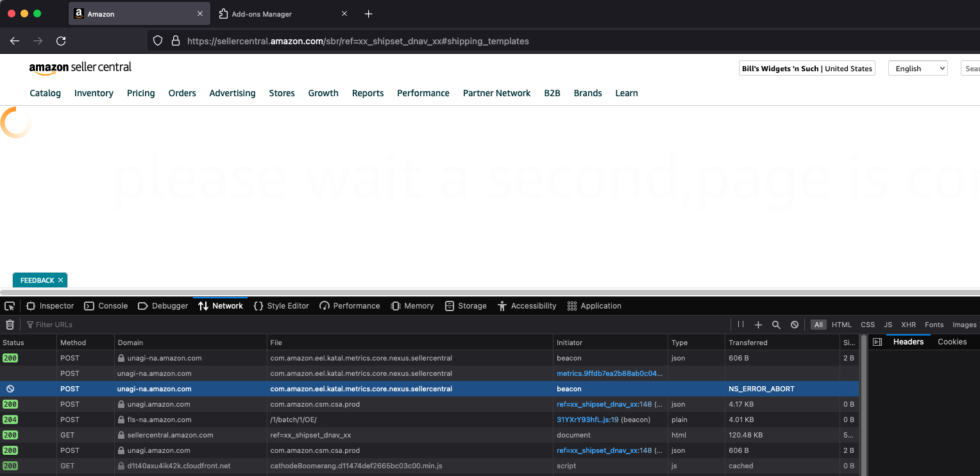This screenshot has width=980, height=476.
Task: Open the HAR import with plus icon
Action: pyautogui.click(x=758, y=325)
